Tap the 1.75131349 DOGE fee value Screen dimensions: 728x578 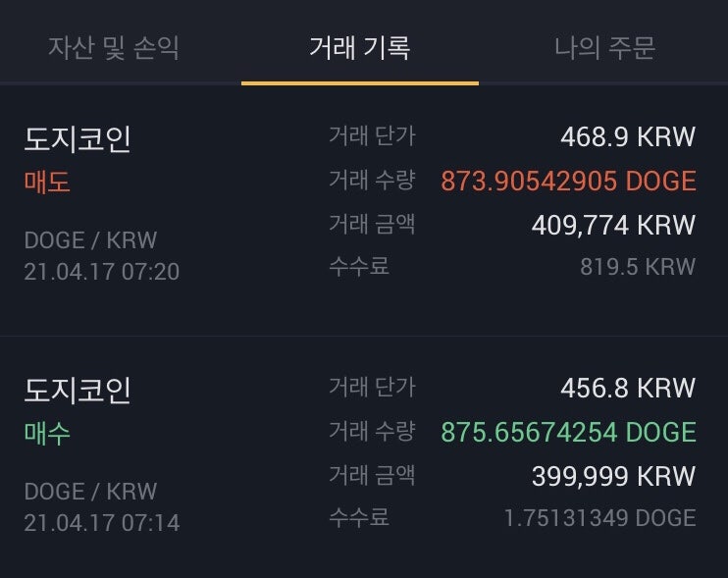tap(599, 518)
